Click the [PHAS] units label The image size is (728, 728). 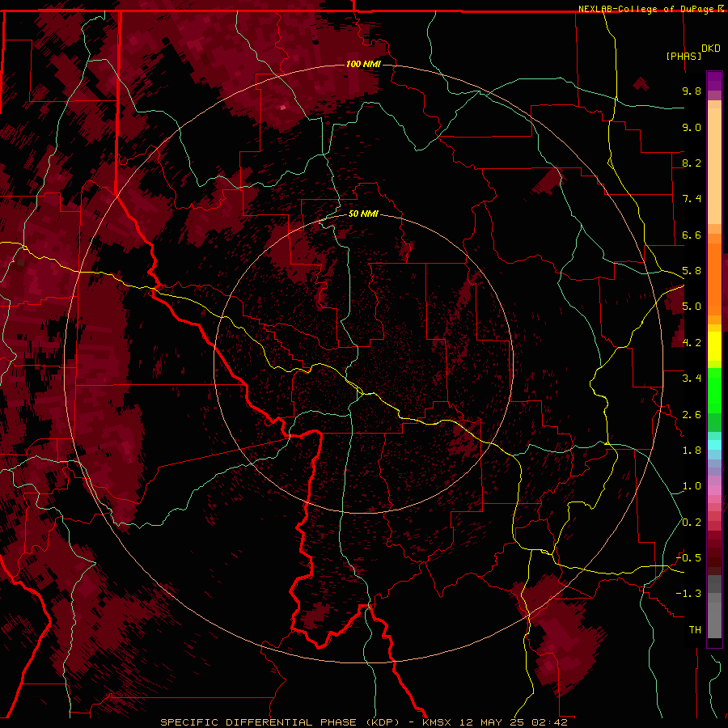[x=684, y=56]
